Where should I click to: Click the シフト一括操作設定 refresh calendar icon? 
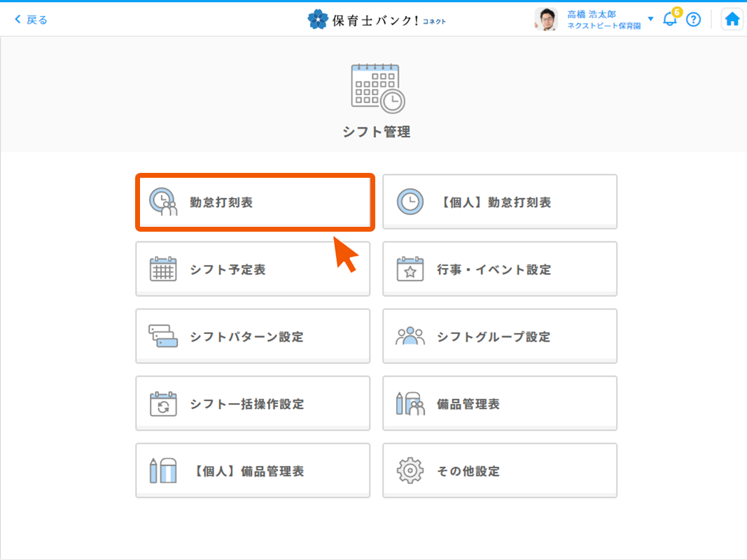(163, 404)
